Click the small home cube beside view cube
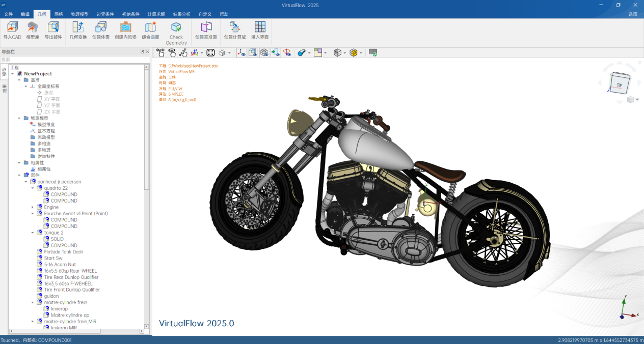Screen dimensions: 644x344 631,100
